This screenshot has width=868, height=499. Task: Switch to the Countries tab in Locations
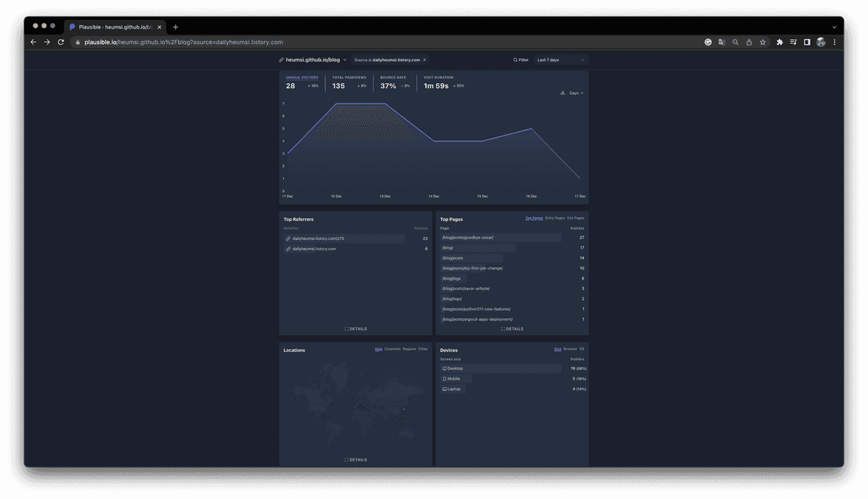[392, 349]
